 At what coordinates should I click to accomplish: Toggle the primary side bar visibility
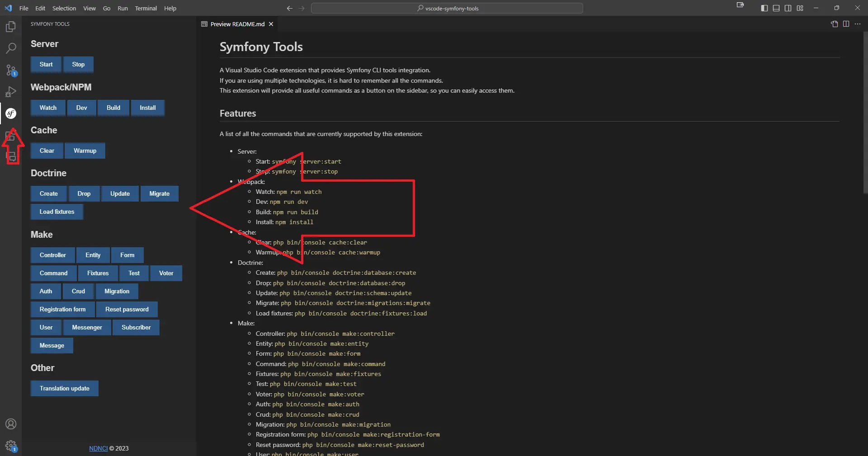click(x=764, y=8)
